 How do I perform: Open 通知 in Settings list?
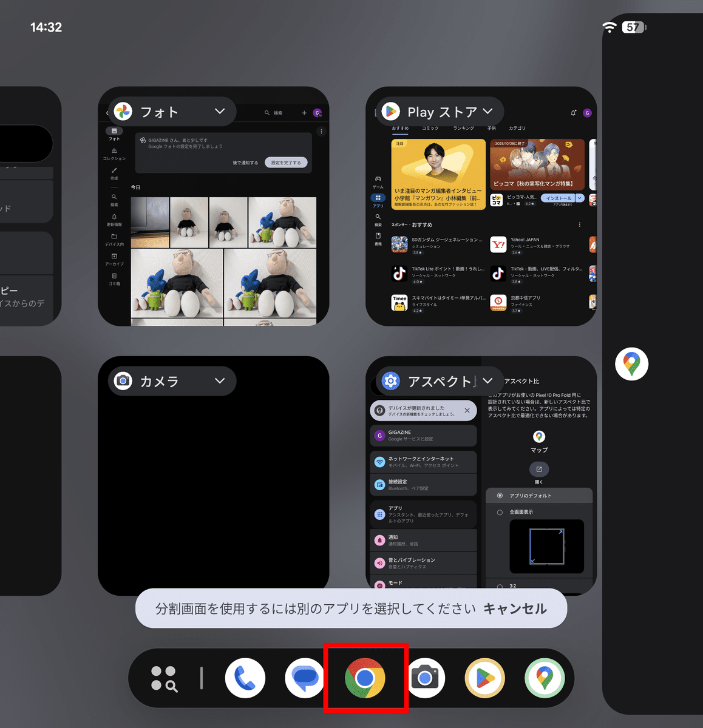pos(423,540)
